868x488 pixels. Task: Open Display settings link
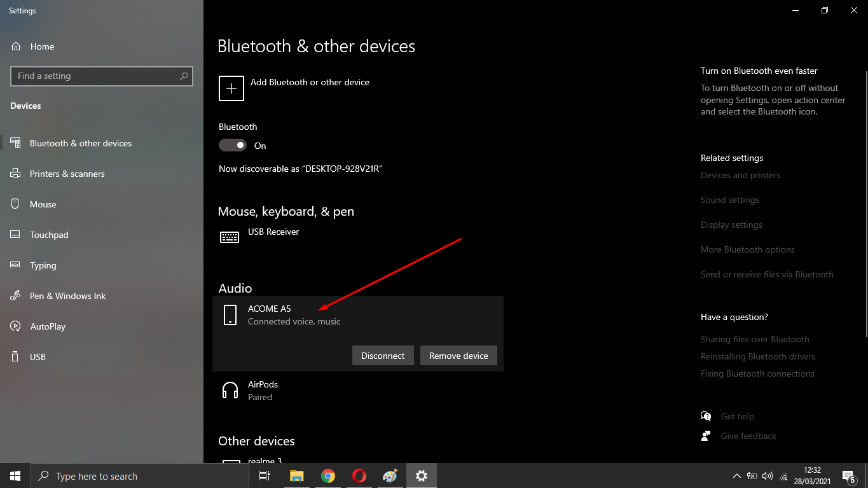(x=731, y=225)
